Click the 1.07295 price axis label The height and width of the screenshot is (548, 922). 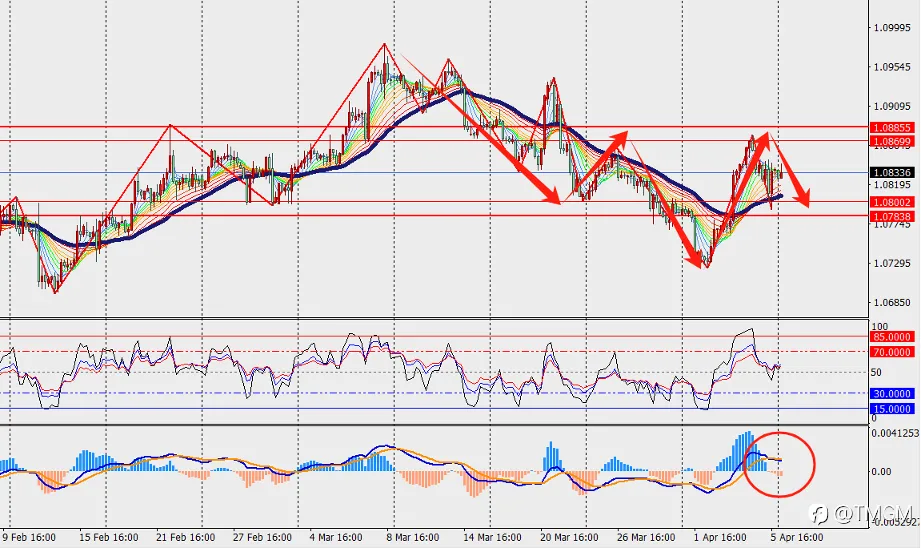(x=892, y=263)
